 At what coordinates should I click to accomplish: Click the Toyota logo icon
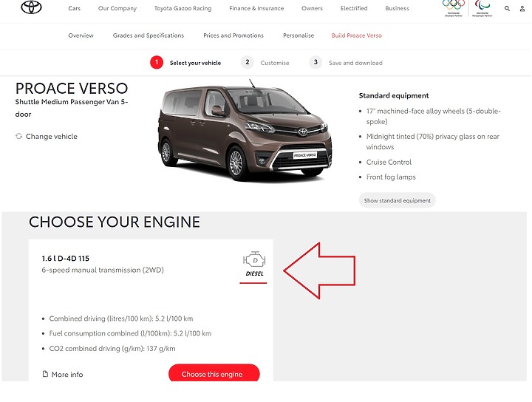31,7
